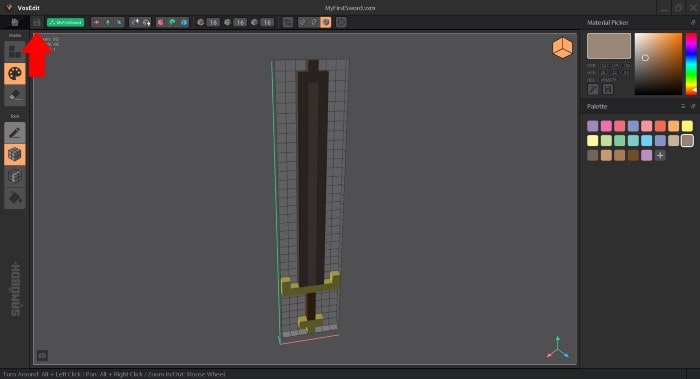This screenshot has height=379, width=700.
Task: Select the dark brown swatch in third row
Action: point(633,155)
